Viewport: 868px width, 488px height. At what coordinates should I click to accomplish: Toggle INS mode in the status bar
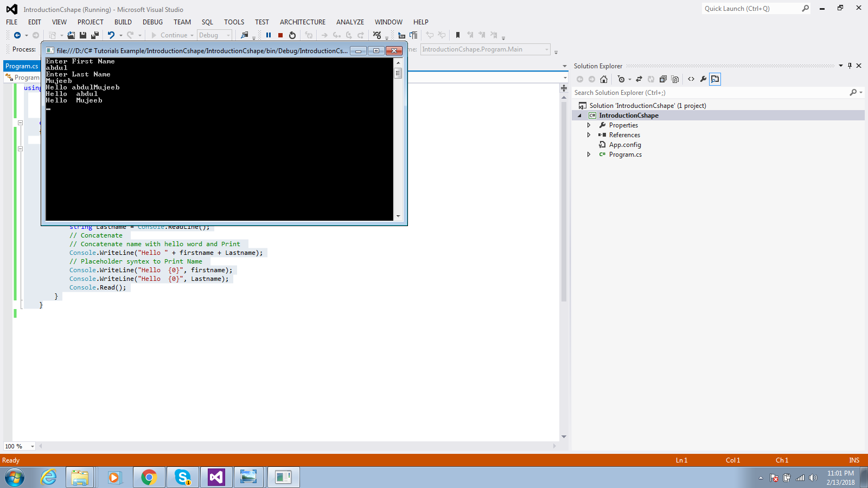point(854,460)
